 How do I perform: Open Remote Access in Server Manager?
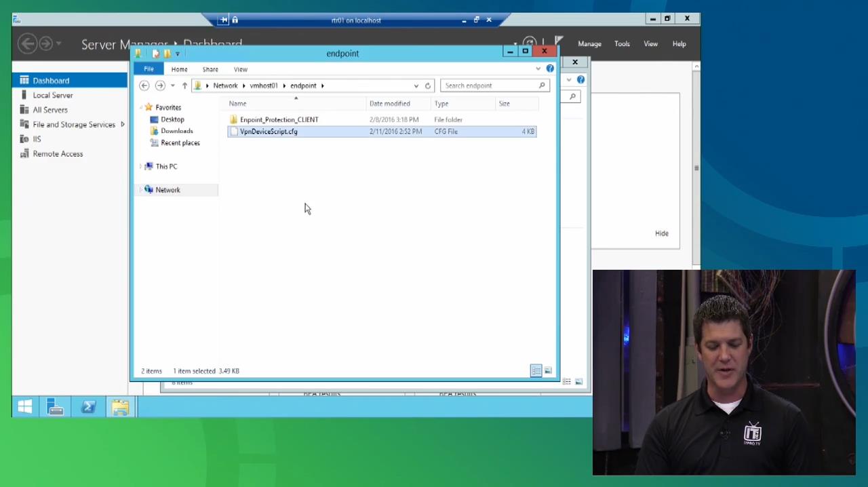tap(58, 154)
